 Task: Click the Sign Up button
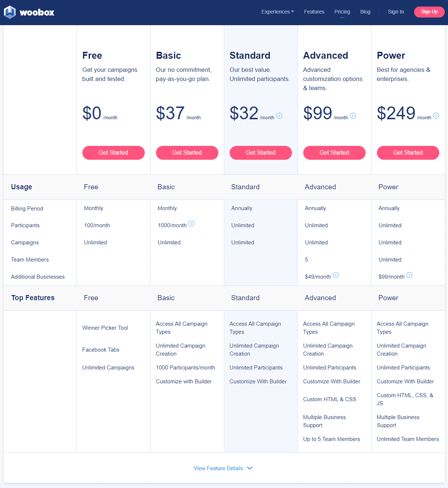tap(429, 12)
